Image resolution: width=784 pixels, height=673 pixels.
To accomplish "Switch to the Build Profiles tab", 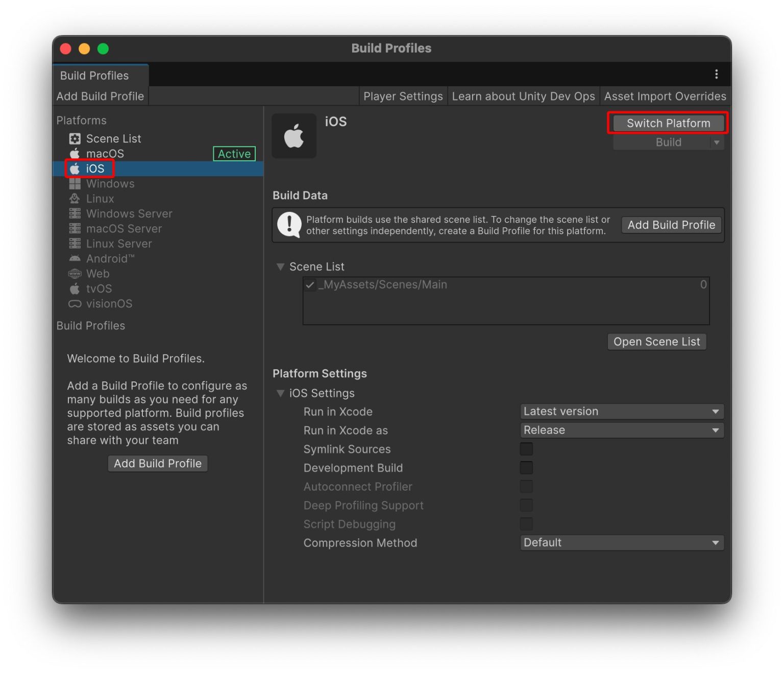I will click(94, 75).
